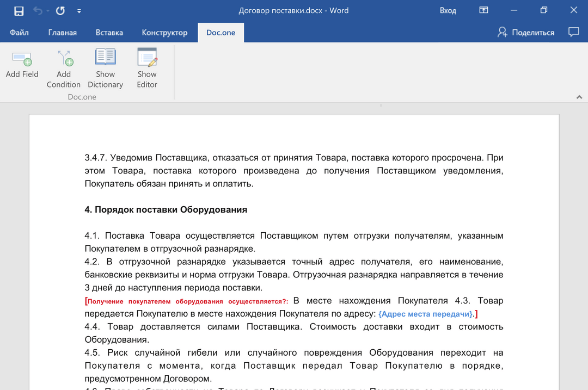
Task: Click the {Адрес места передачи} field placeholder
Action: (425, 314)
